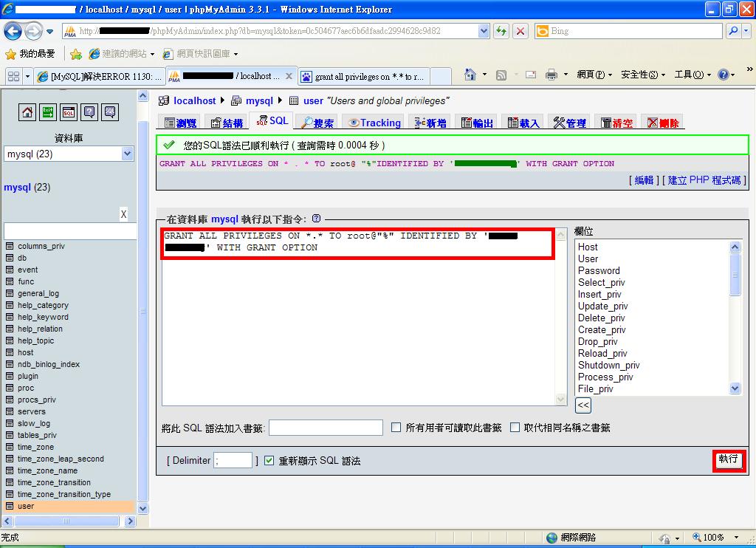
Task: Click the sidebar vertical scrollbar thumb
Action: point(142,311)
